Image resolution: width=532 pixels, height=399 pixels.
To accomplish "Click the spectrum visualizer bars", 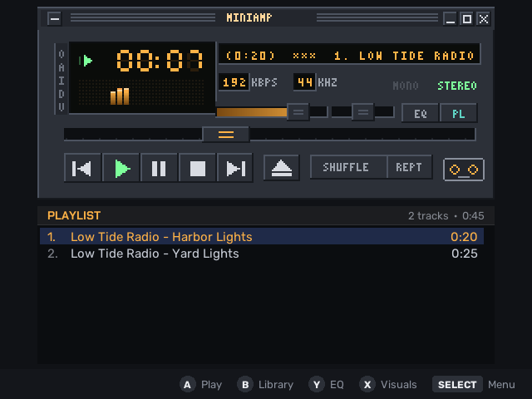I will point(141,92).
